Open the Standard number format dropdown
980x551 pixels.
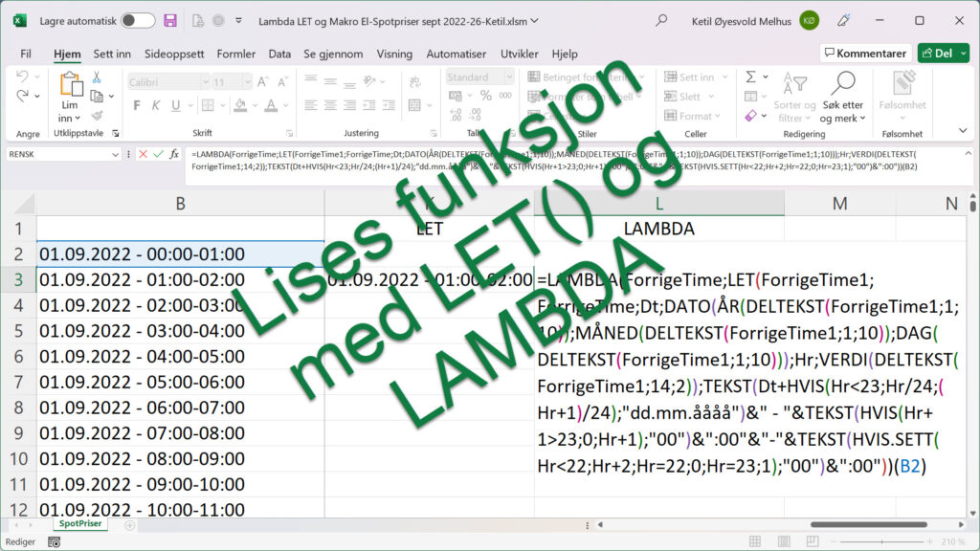509,77
